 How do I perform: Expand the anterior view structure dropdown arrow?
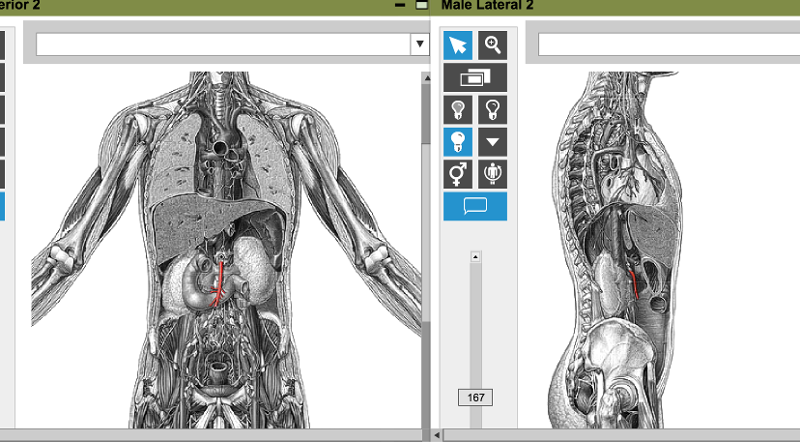click(419, 44)
